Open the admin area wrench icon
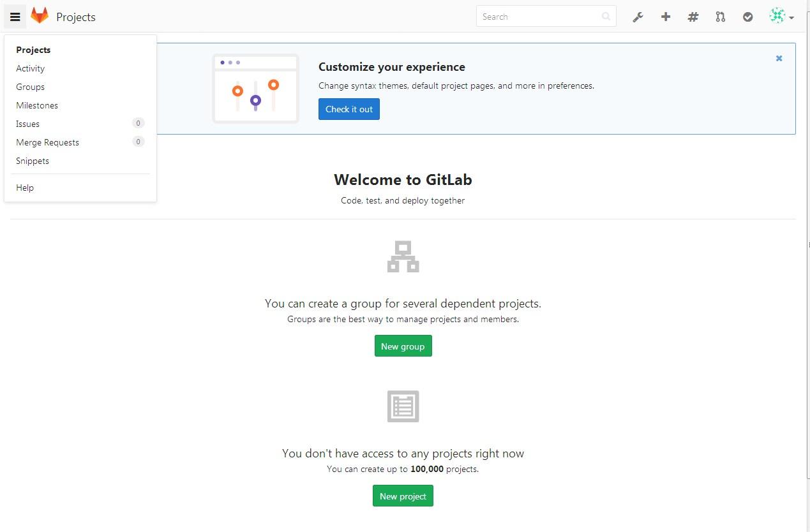The image size is (810, 532). (x=638, y=17)
